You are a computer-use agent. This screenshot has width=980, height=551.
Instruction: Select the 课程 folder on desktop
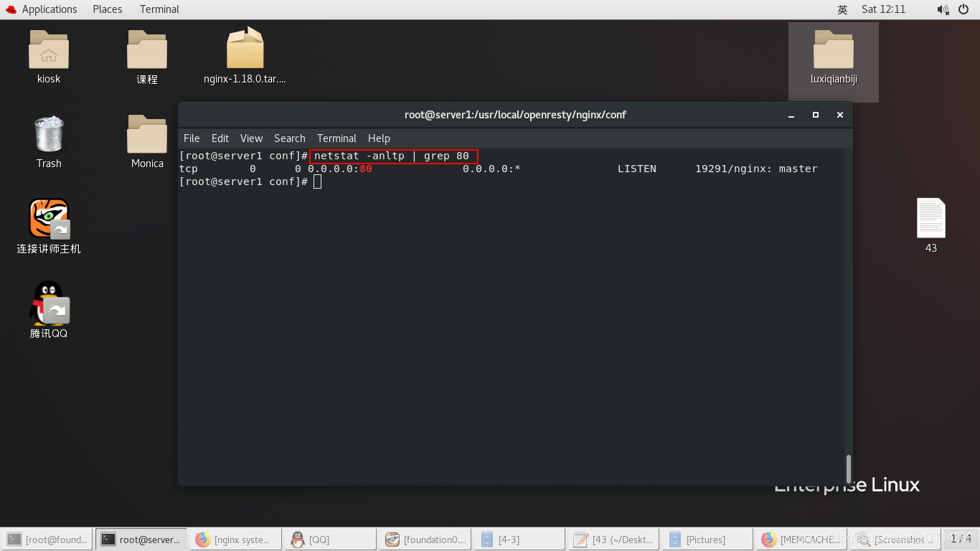(147, 50)
